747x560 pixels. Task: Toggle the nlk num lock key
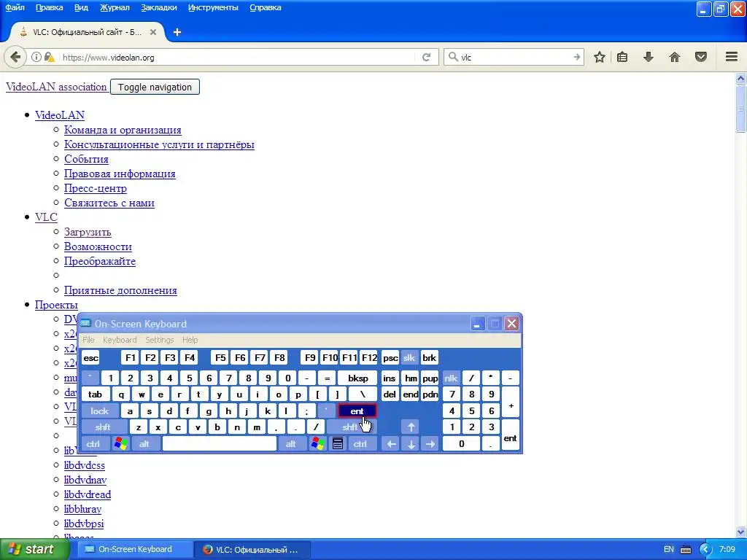(451, 378)
